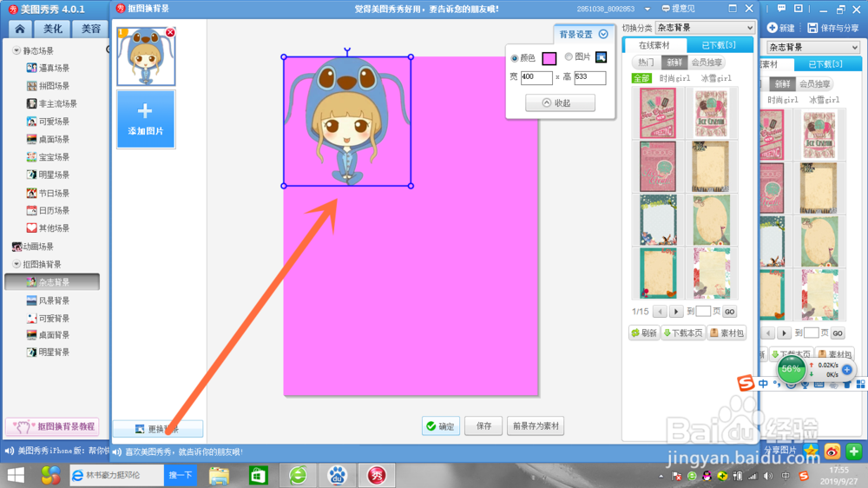Open the 抠图换背景教程 tutorial link

53,426
